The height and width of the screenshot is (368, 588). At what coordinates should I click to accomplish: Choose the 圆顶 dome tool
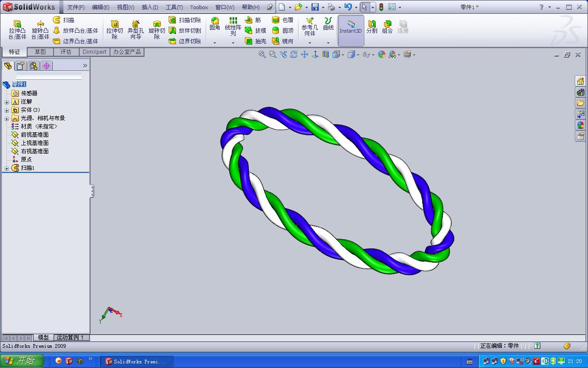click(283, 31)
